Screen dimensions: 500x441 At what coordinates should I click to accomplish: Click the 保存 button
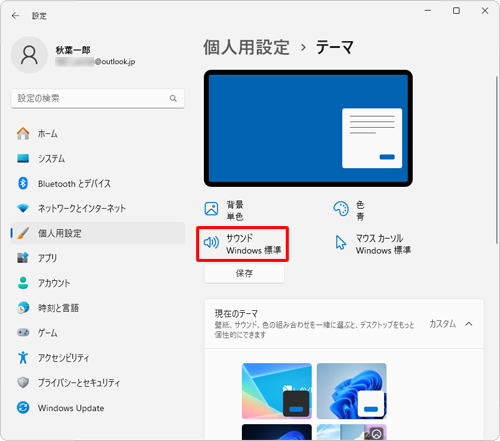[244, 273]
